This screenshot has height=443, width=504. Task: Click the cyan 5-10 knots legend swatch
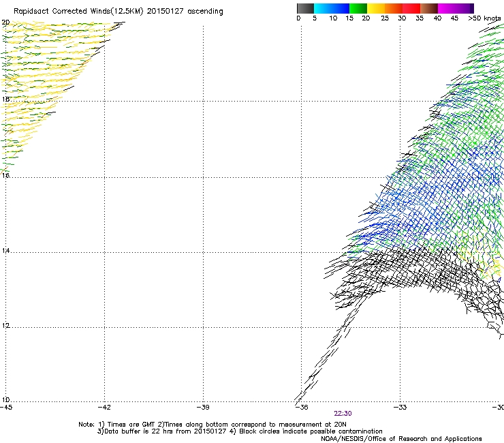[323, 8]
